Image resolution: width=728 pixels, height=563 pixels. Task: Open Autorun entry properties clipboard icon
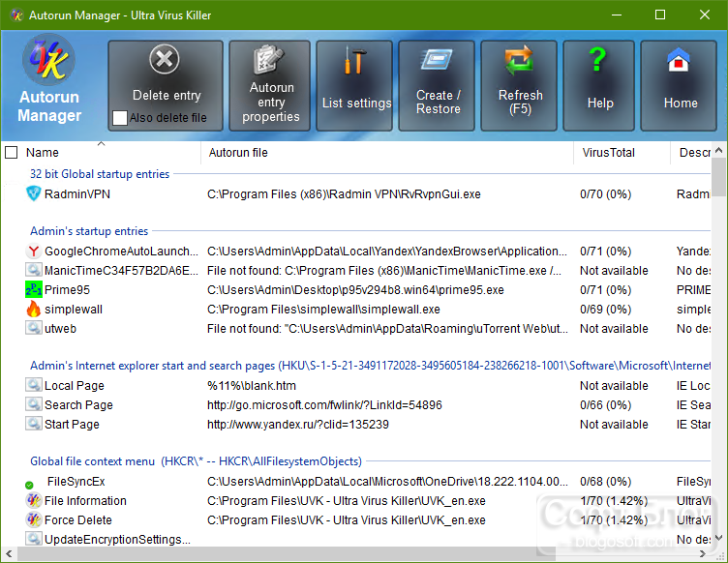[268, 59]
